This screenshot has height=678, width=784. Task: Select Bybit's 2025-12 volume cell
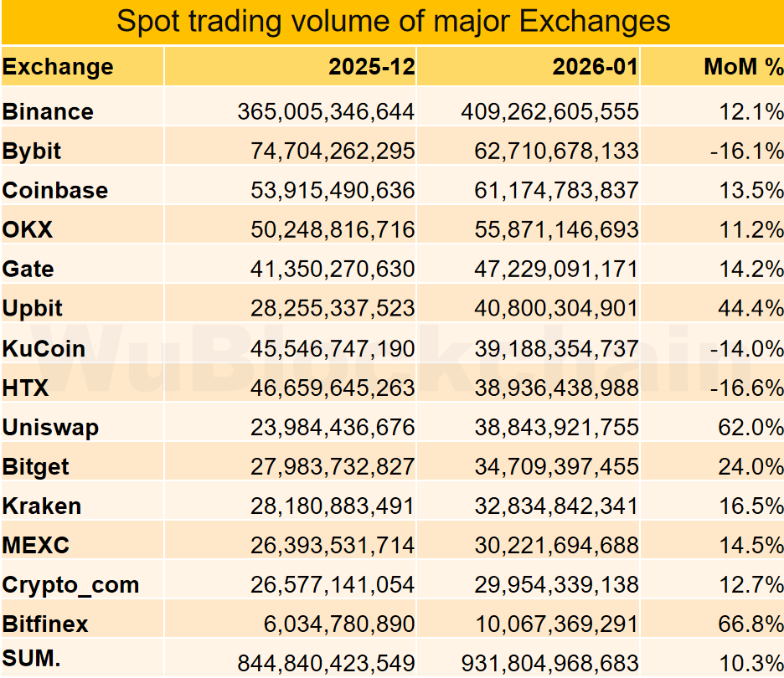pyautogui.click(x=333, y=151)
